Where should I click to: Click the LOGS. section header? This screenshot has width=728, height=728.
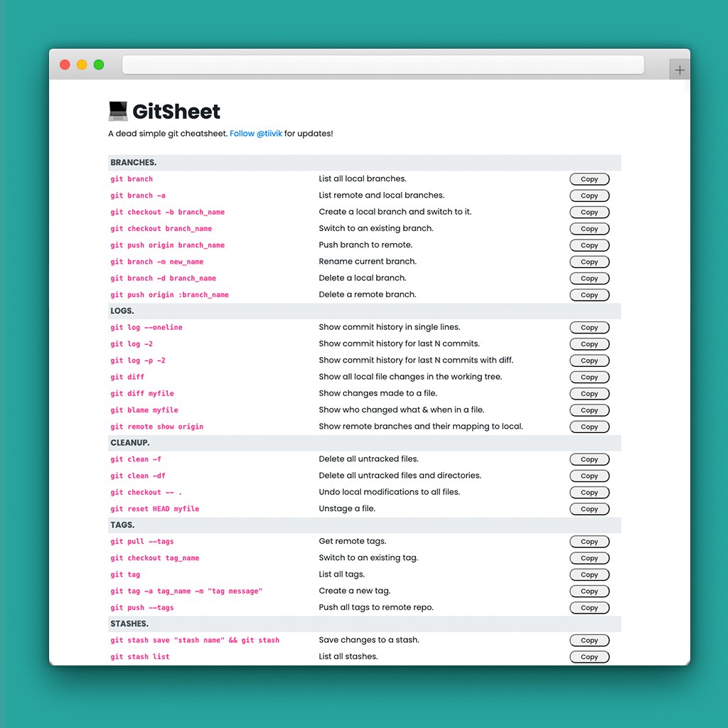point(365,311)
